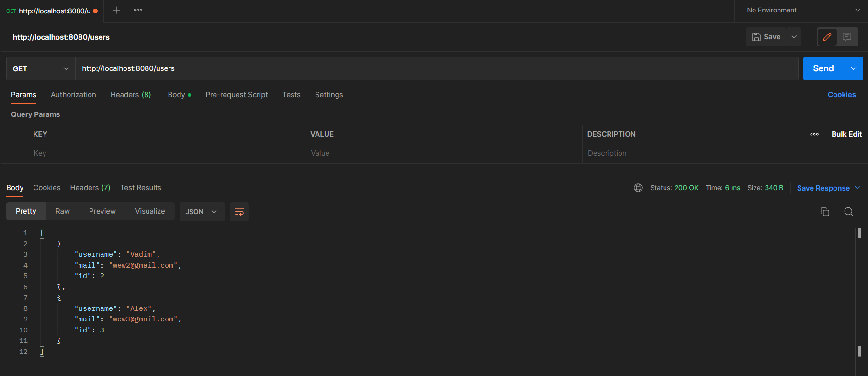Click the pencil edit mode icon

coord(827,37)
